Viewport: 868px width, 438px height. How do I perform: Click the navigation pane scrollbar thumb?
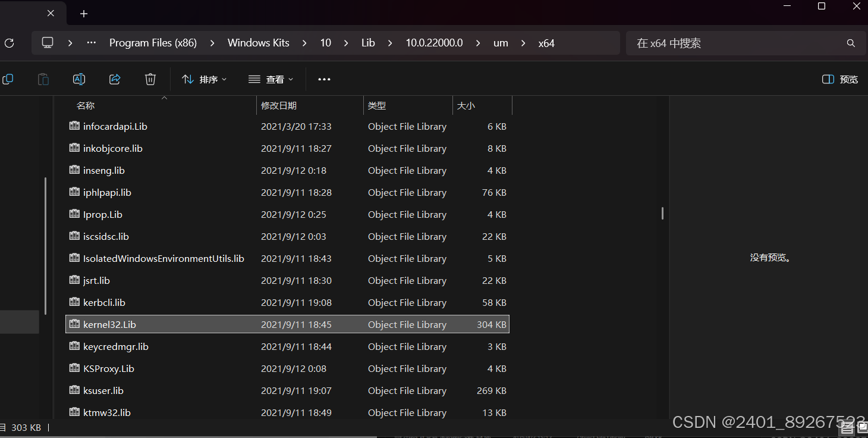tap(45, 246)
